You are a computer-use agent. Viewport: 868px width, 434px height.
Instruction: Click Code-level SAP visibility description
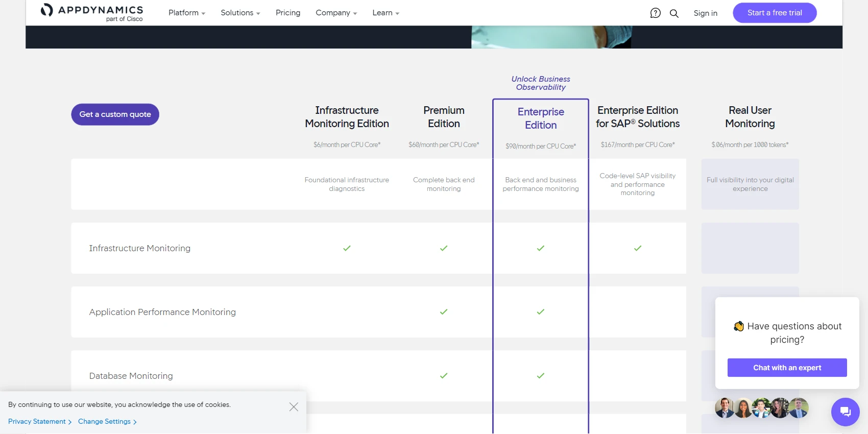(638, 184)
